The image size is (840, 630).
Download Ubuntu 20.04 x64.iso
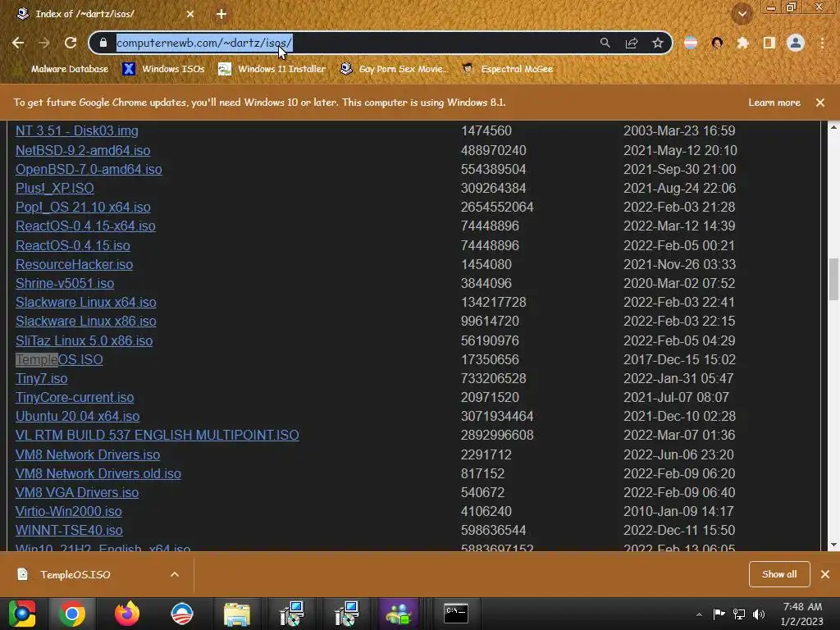pos(78,416)
